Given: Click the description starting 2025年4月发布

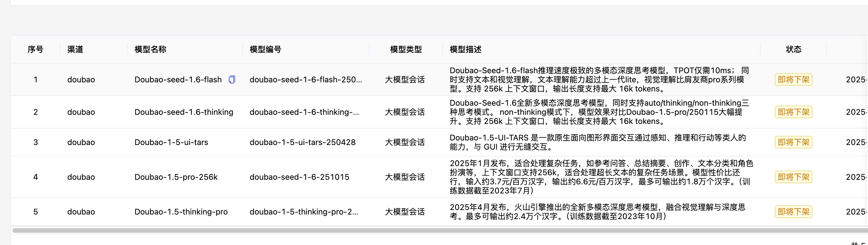Looking at the screenshot, I should coord(597,212).
